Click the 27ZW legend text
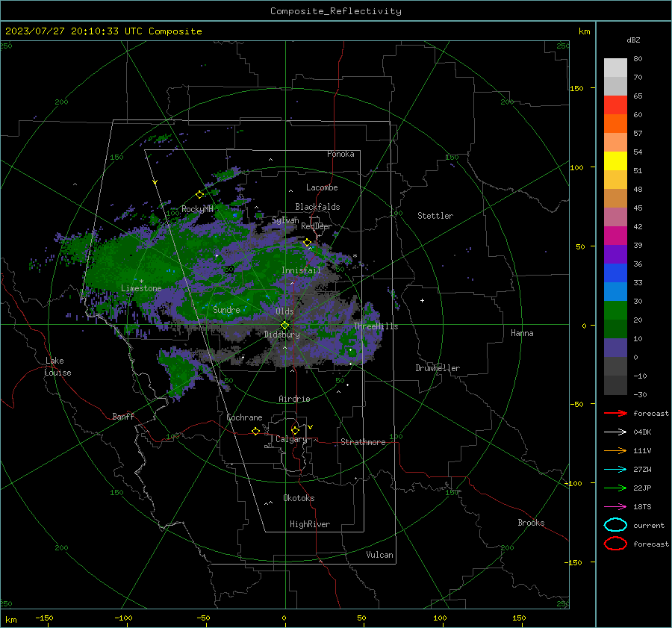Viewport: 672px width, 628px height. tap(642, 470)
